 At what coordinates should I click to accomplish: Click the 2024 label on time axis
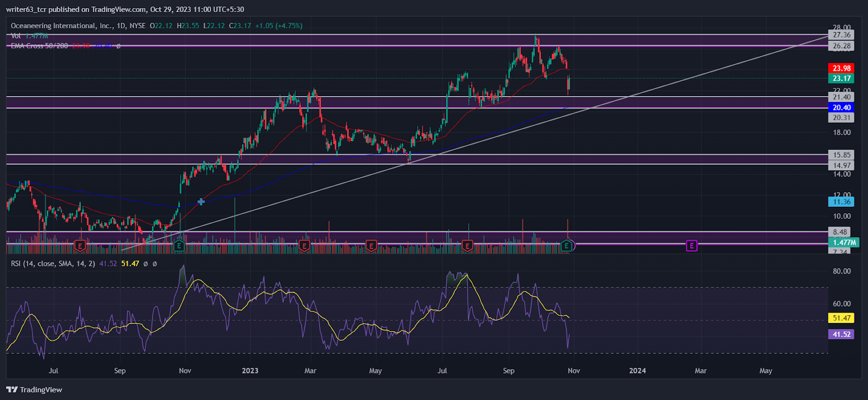(637, 371)
